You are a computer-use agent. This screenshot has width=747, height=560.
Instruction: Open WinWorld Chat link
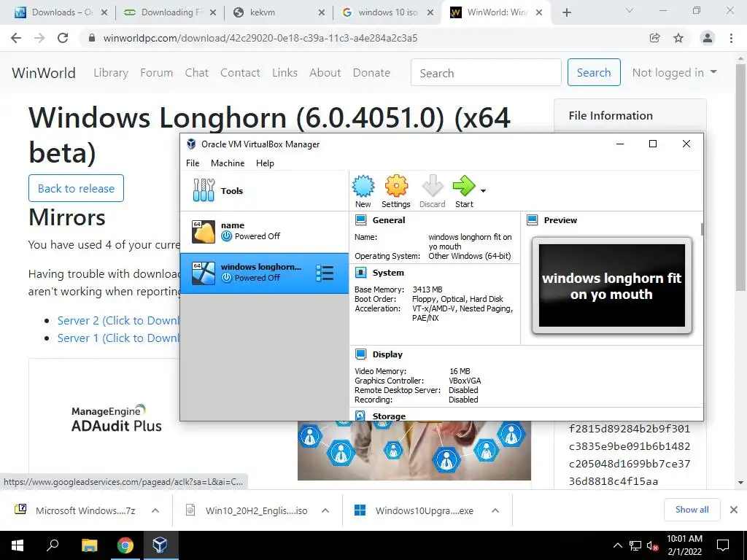(197, 73)
